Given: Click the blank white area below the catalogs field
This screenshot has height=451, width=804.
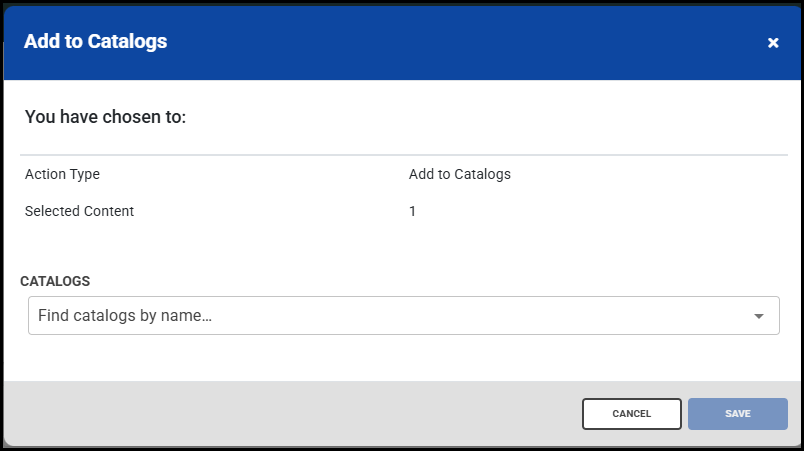Looking at the screenshot, I should (x=400, y=358).
